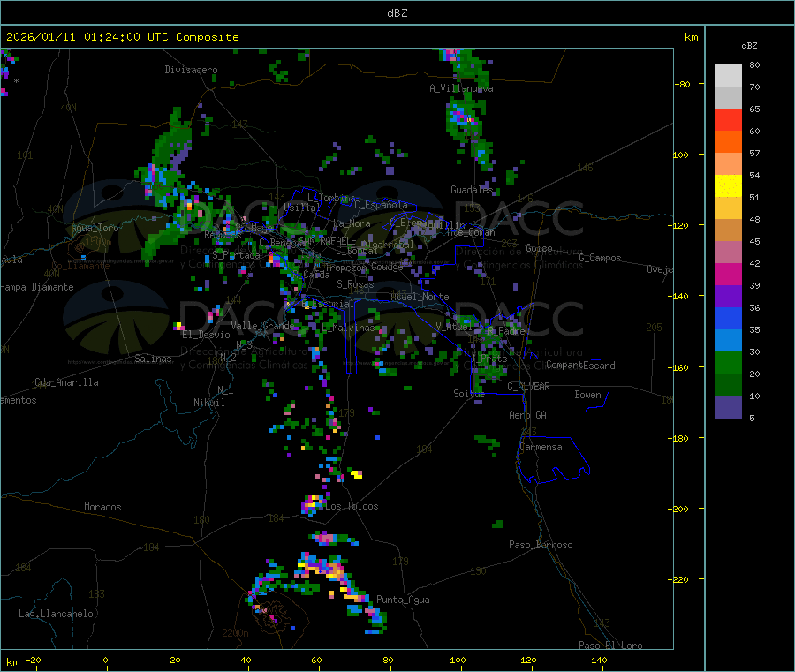Viewport: 795px width, 672px height.
Task: Click the 'Los_Toldos' map label
Action: [x=352, y=506]
